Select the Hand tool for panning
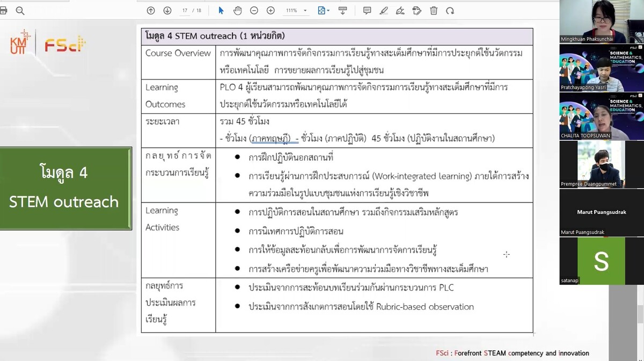644x361 pixels. 238,10
